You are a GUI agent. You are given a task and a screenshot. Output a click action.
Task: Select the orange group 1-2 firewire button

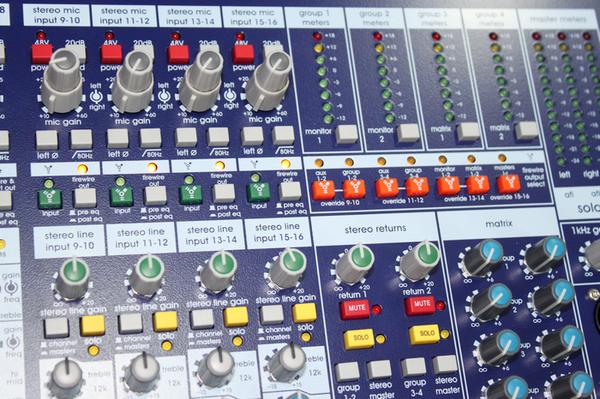tap(354, 189)
